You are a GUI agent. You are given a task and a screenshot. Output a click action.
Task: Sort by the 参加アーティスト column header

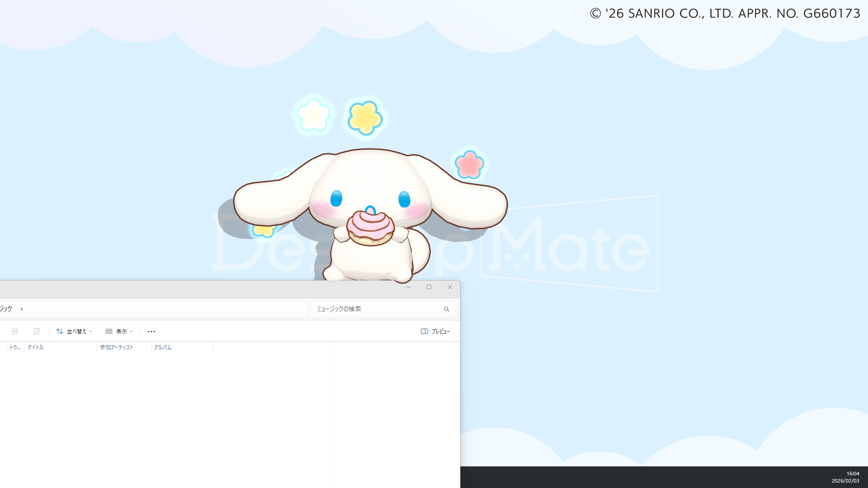point(116,347)
